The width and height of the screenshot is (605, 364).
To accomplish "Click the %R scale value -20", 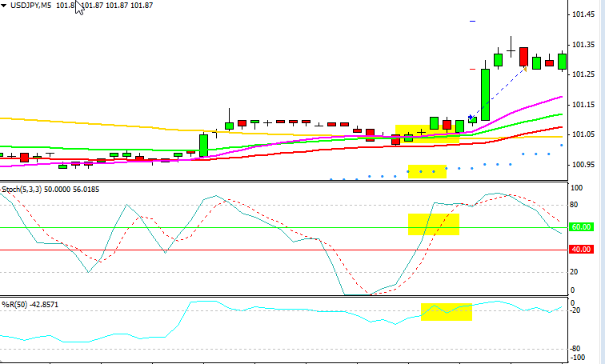I will click(575, 310).
